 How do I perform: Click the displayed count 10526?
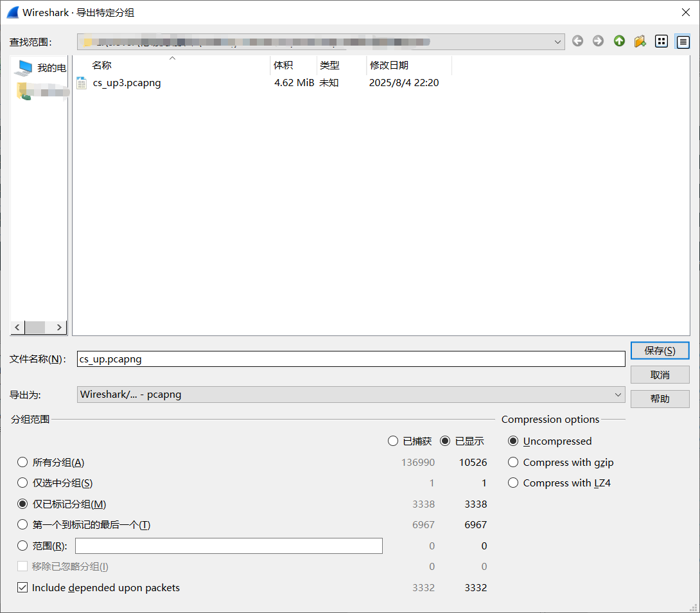click(x=473, y=462)
